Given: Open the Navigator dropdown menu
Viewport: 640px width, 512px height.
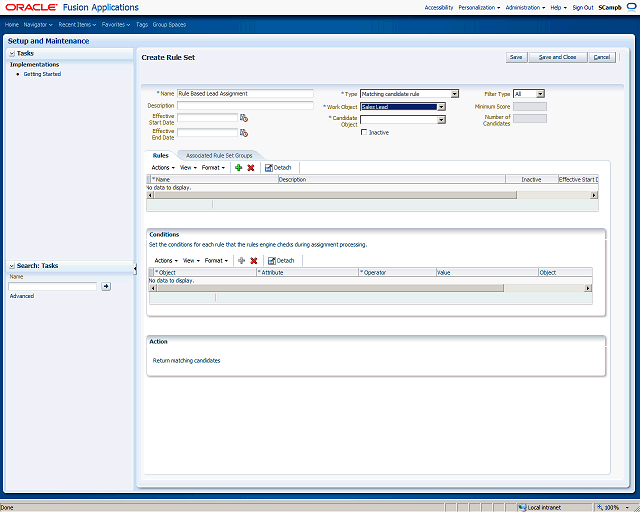Looking at the screenshot, I should [38, 24].
